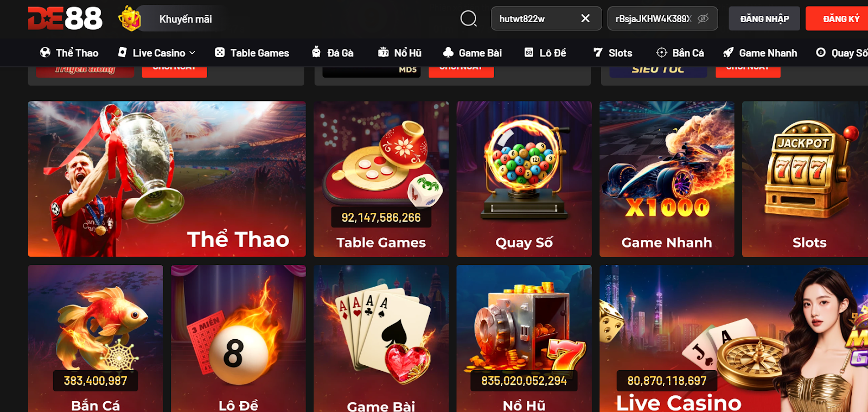This screenshot has width=868, height=412.
Task: Click the Đá Gà rooster icon
Action: [x=316, y=52]
